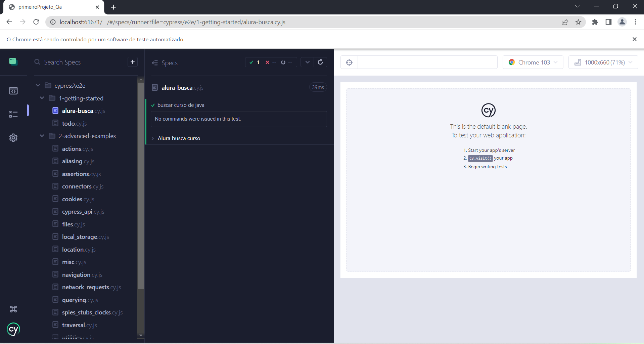Click the Chrome extensions puzzle icon

[x=595, y=22]
